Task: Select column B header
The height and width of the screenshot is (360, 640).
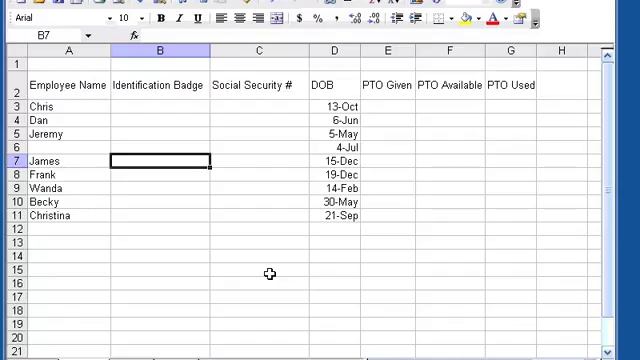Action: (160, 51)
